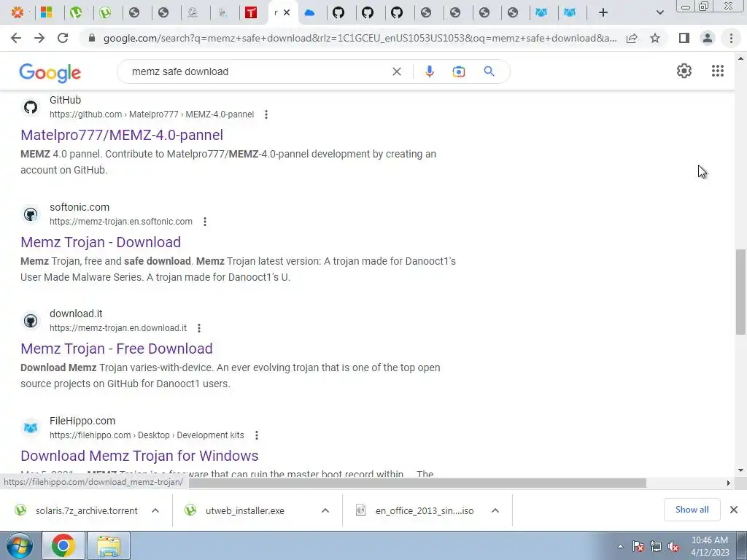Image resolution: width=747 pixels, height=560 pixels.
Task: Open Google quick settings gear
Action: (684, 71)
